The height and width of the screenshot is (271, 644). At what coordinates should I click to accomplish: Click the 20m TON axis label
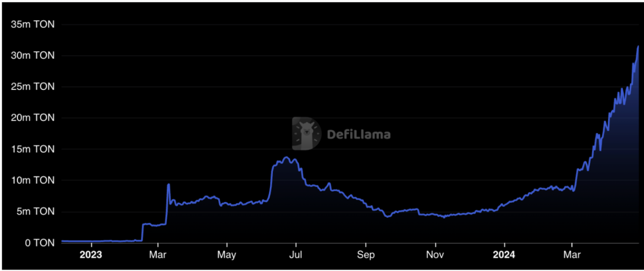[33, 118]
